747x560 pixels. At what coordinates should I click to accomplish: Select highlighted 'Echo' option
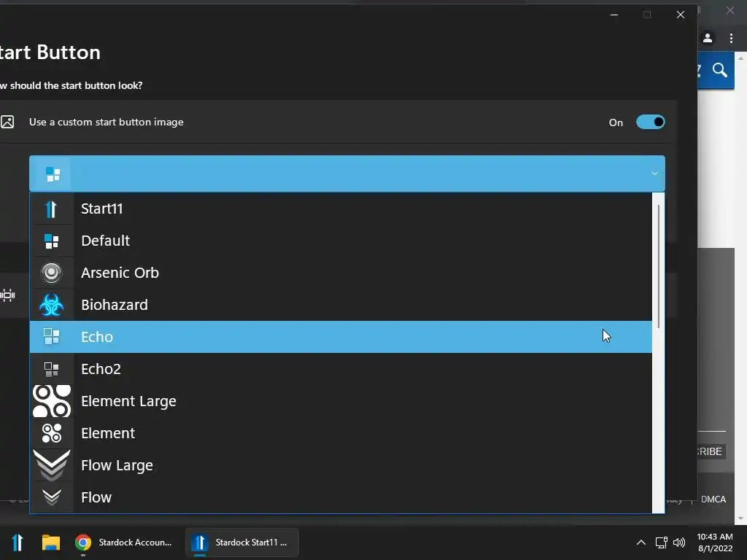tap(341, 337)
